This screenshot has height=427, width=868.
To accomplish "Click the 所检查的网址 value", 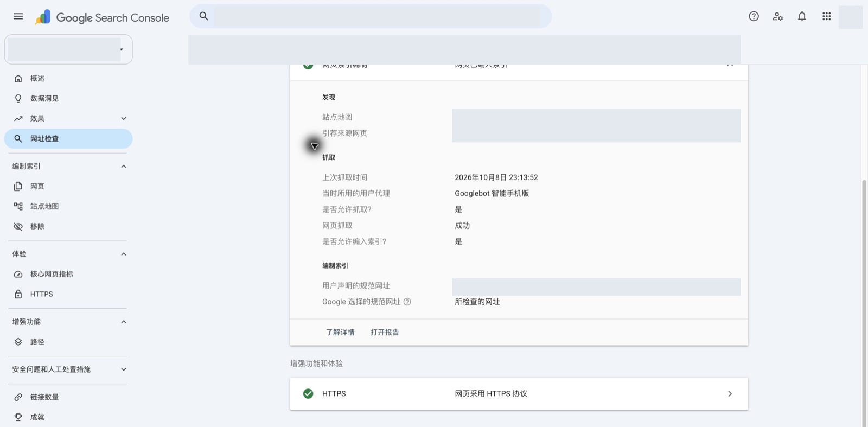I will point(477,302).
